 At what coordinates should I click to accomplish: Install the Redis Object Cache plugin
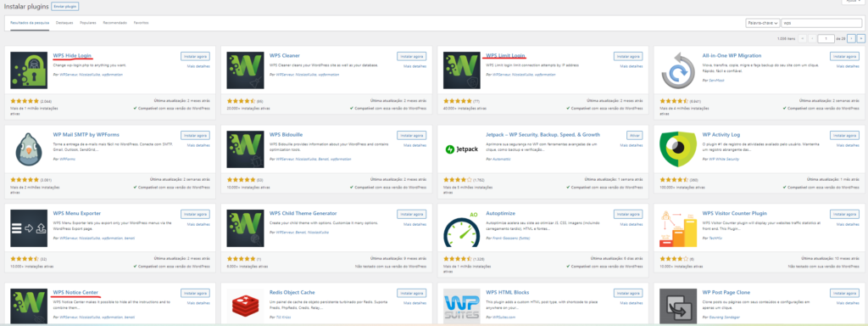click(x=411, y=293)
